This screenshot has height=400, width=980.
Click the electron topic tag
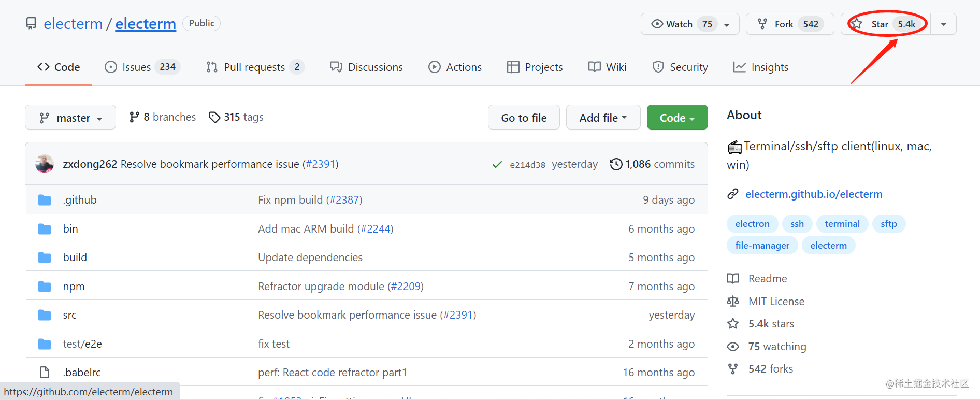(752, 224)
